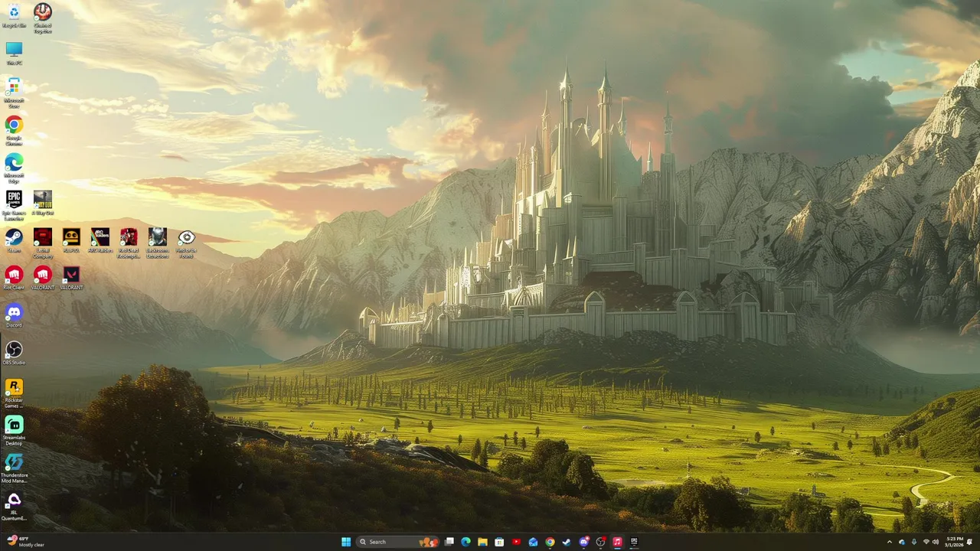Screen dimensions: 980x551
Task: Open Microsoft Edge from the taskbar
Action: pyautogui.click(x=465, y=542)
